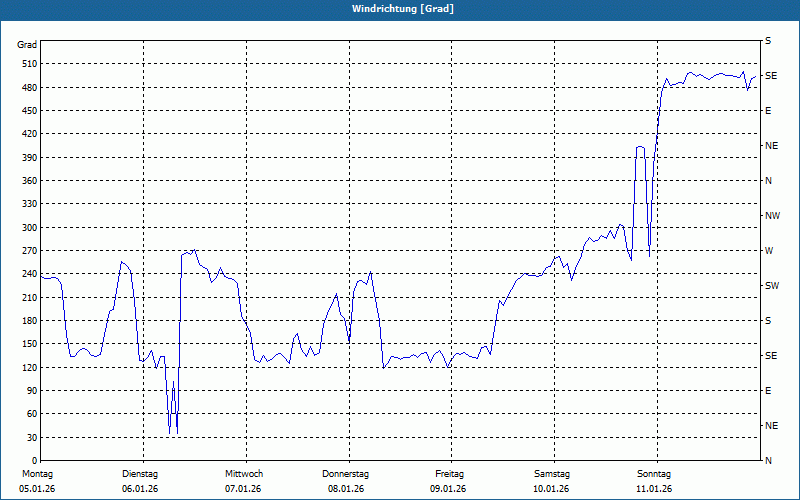This screenshot has height=500, width=800.
Task: Select the Dienstag 06.01.26 date label
Action: pos(140,481)
